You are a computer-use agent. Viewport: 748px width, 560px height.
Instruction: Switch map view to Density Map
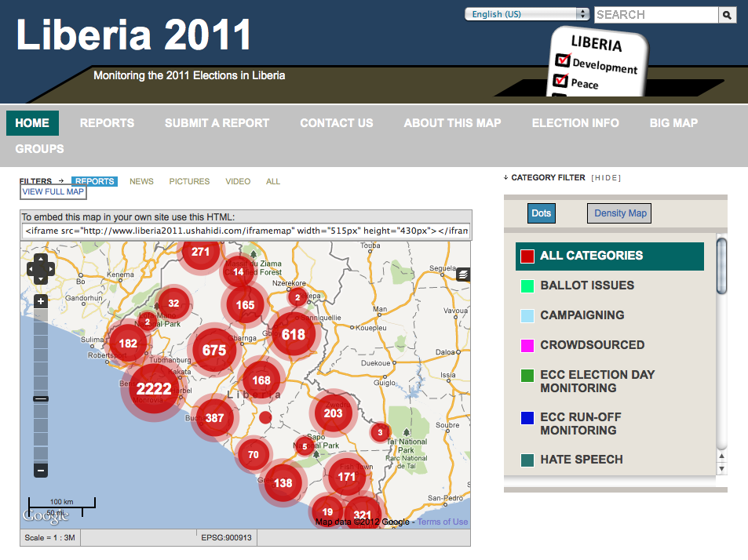[619, 213]
